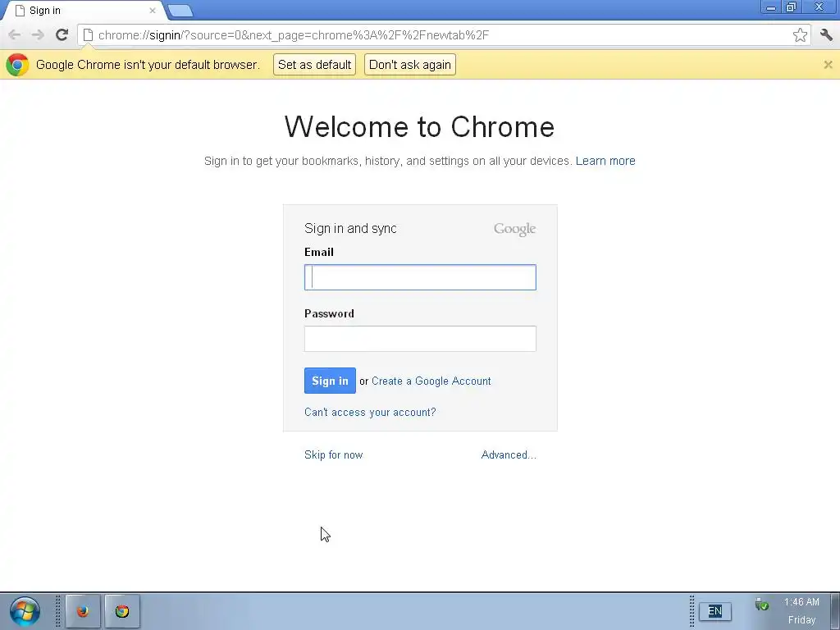Click the page icon in address bar
Screen dimensions: 840x630
point(88,35)
